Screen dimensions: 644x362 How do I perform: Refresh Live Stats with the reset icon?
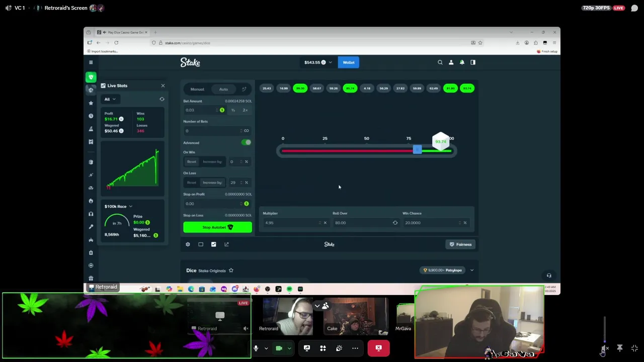[x=162, y=99]
